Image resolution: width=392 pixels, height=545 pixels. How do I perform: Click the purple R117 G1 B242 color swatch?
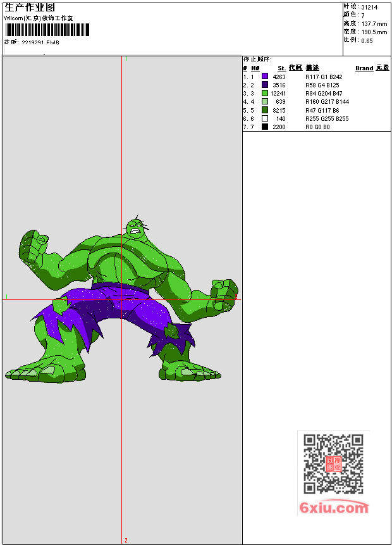click(264, 76)
